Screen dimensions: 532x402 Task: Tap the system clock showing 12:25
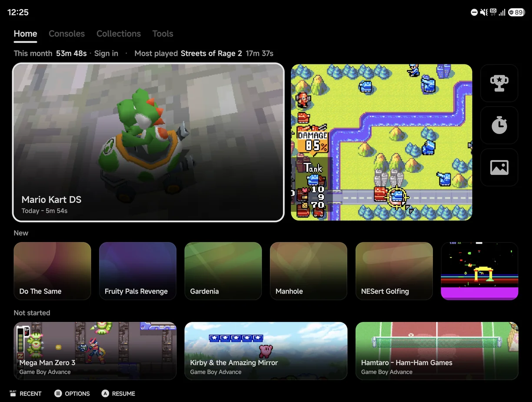tap(18, 13)
